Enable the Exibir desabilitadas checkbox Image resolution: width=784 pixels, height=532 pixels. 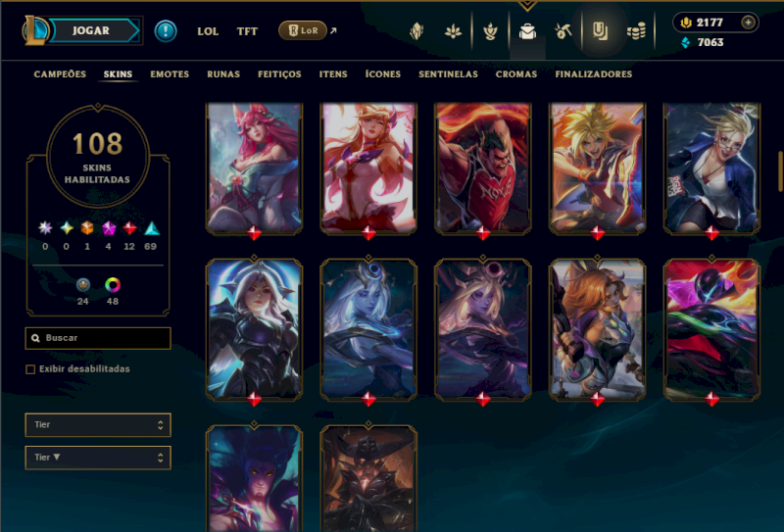[x=30, y=369]
